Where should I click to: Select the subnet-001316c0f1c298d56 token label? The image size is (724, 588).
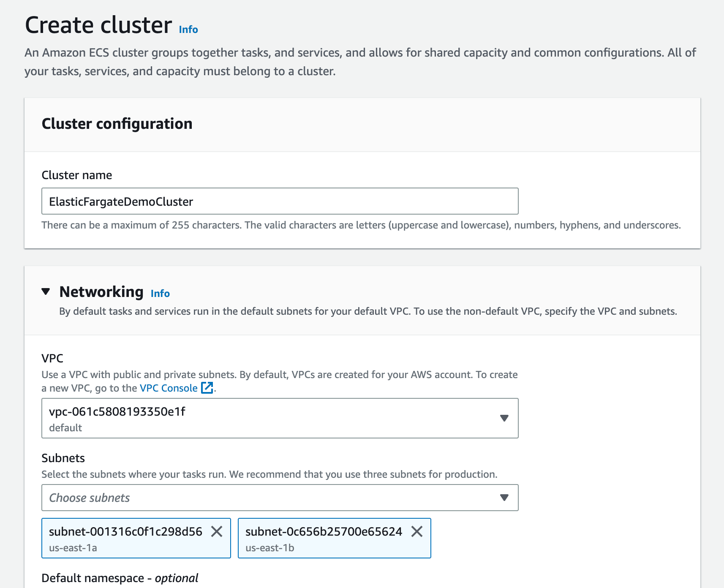point(125,531)
